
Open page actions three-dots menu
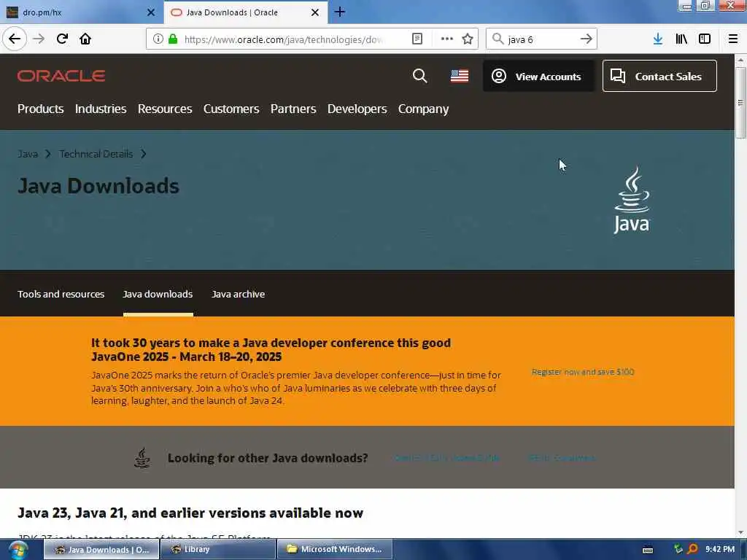tap(447, 39)
